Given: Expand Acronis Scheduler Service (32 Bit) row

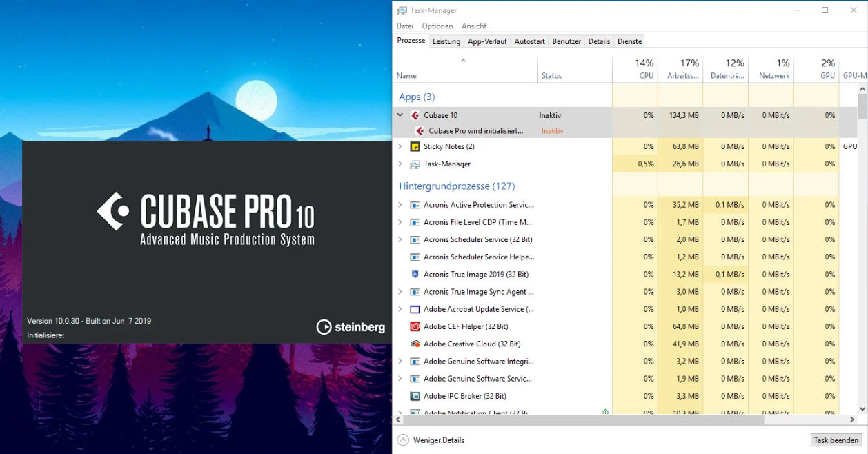Looking at the screenshot, I should pyautogui.click(x=400, y=239).
